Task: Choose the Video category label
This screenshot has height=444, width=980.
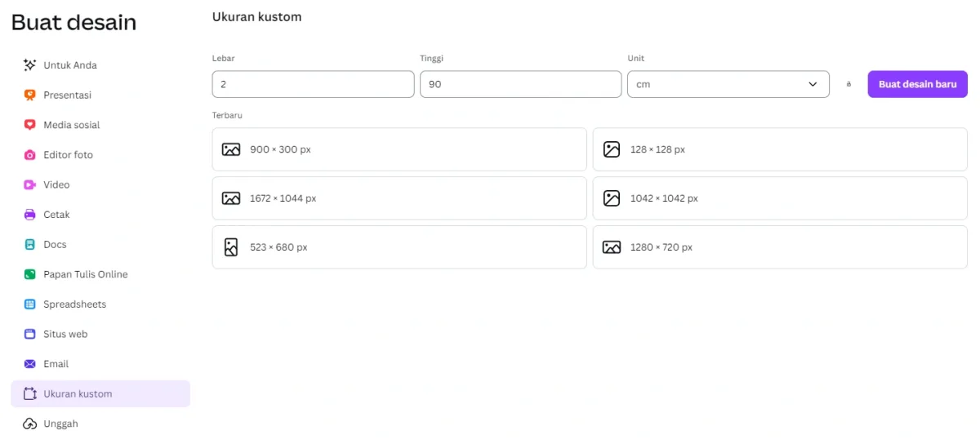Action: click(x=56, y=184)
